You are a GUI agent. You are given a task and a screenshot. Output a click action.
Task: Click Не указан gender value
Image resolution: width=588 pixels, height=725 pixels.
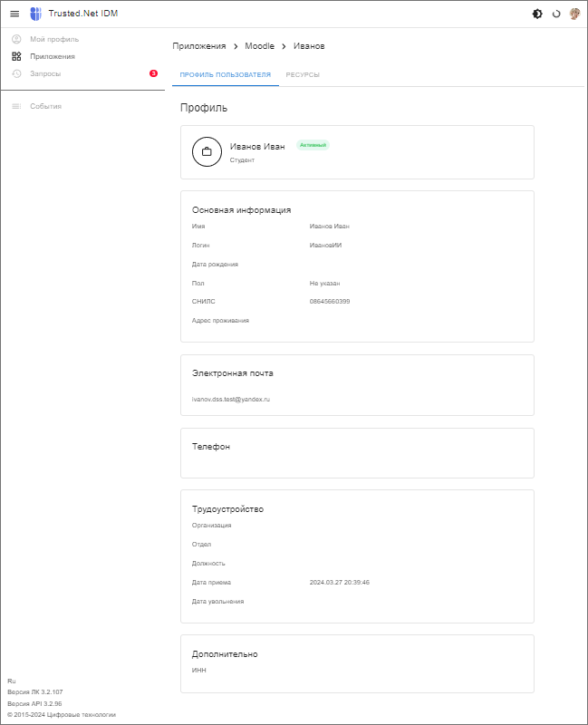(x=324, y=284)
